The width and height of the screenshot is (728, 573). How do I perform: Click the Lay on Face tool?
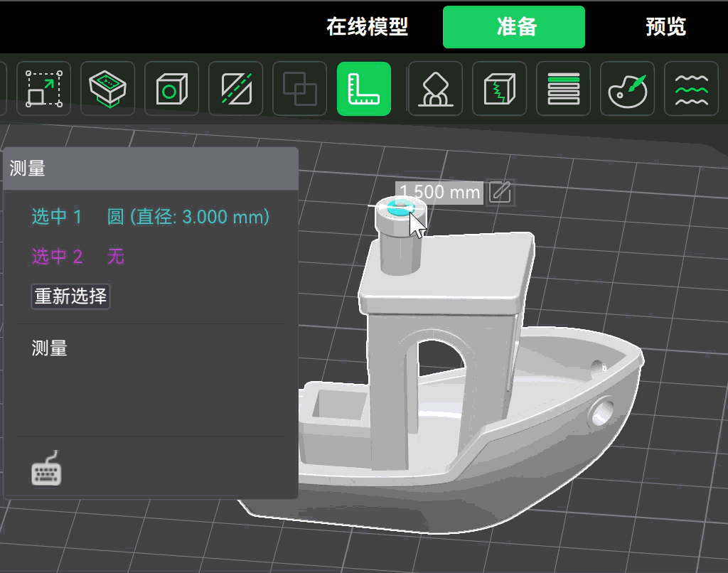tap(108, 89)
